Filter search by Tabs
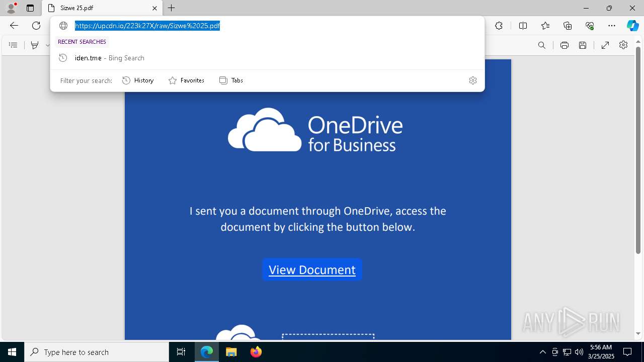The image size is (644, 362). 231,80
